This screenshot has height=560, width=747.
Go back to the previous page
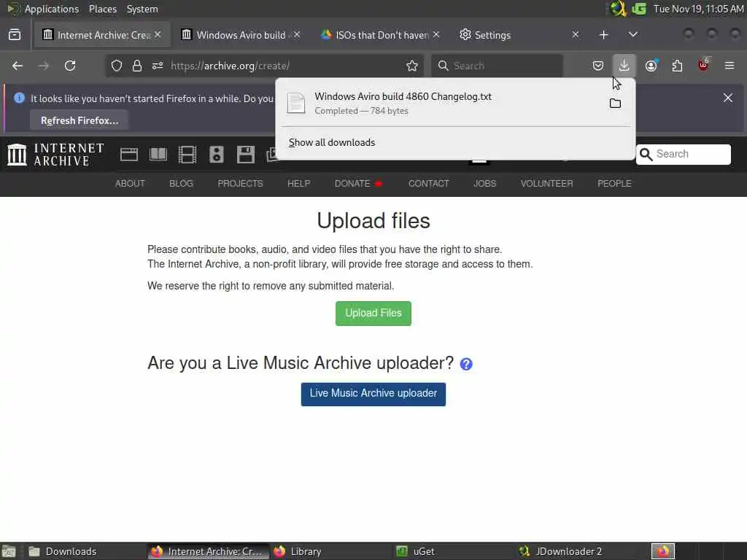point(18,66)
